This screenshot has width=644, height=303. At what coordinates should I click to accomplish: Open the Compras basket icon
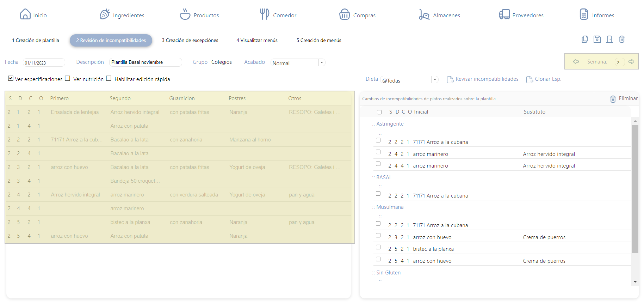(344, 14)
